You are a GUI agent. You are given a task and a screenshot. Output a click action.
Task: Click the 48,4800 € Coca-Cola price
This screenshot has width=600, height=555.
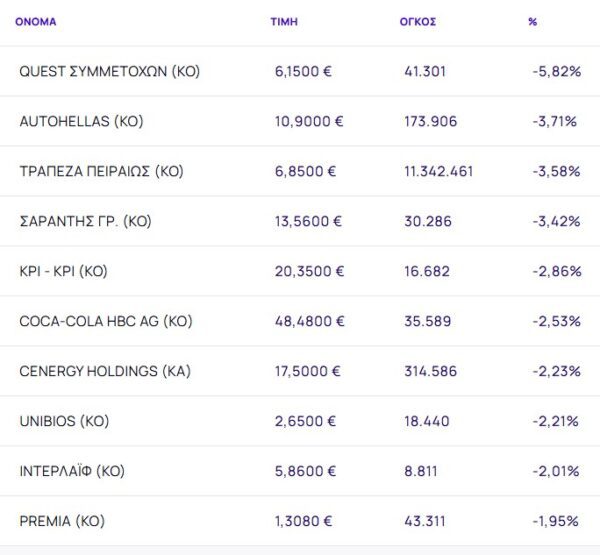pyautogui.click(x=310, y=321)
